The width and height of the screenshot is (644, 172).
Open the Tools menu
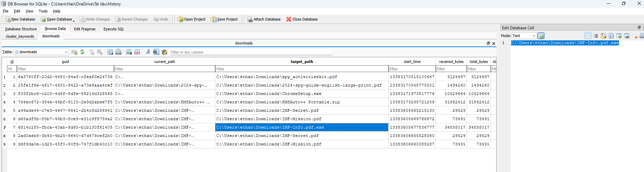pyautogui.click(x=43, y=11)
